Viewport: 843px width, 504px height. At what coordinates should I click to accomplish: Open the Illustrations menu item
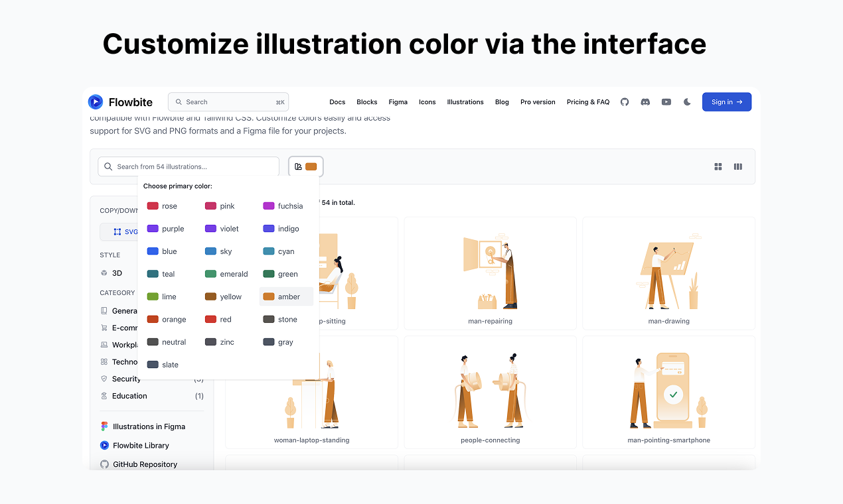pos(465,102)
